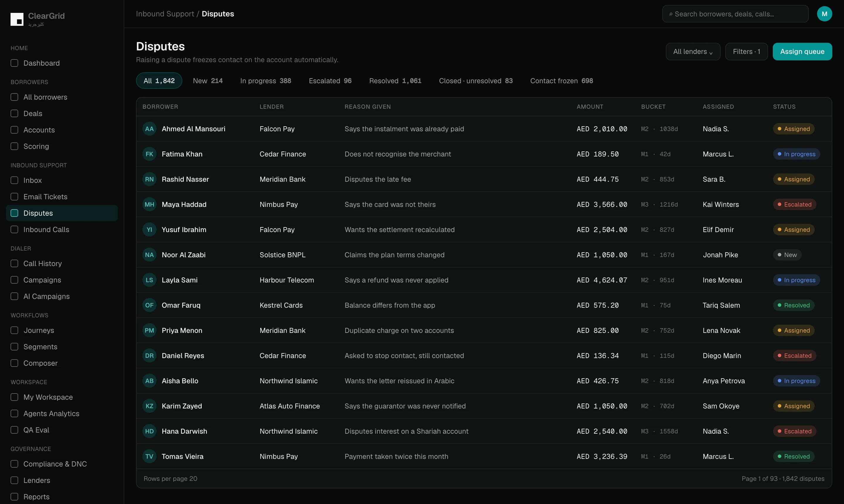Select borrower name Layla Sami
This screenshot has height=504, width=844.
point(180,280)
